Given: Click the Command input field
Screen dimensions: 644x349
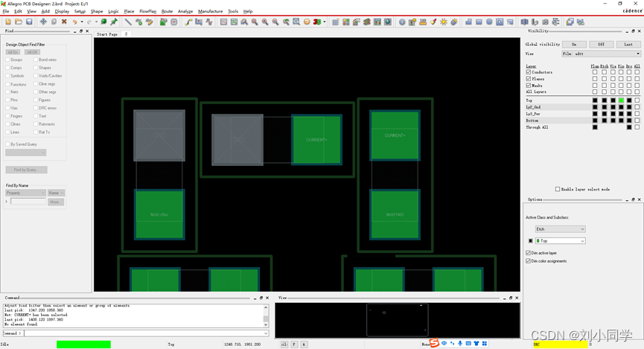Looking at the screenshot, I should (141, 333).
